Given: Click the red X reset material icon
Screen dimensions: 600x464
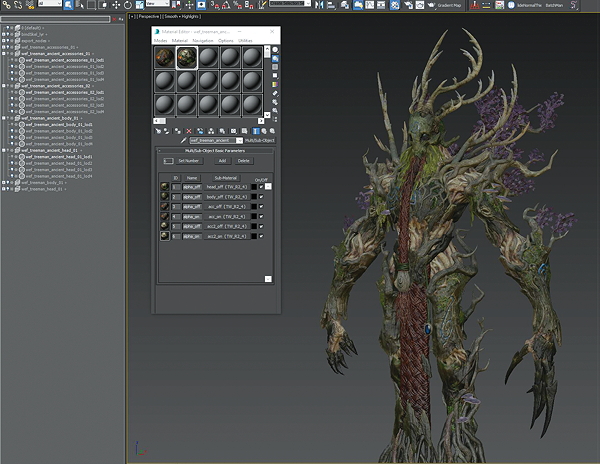Looking at the screenshot, I should (x=189, y=131).
